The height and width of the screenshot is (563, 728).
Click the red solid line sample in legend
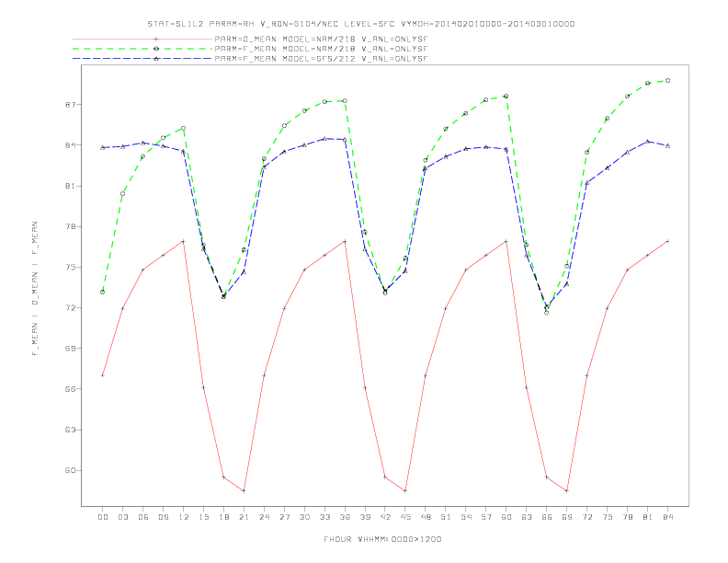click(142, 39)
